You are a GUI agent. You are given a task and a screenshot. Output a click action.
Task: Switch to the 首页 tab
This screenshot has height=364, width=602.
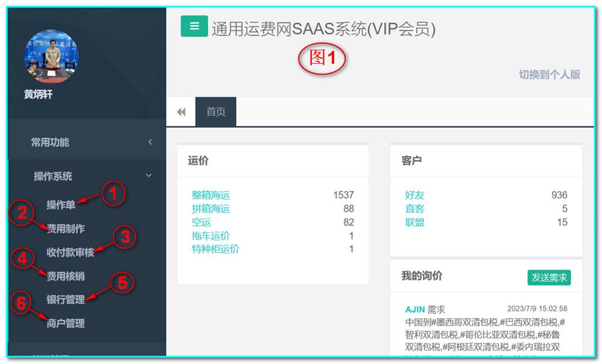point(216,112)
